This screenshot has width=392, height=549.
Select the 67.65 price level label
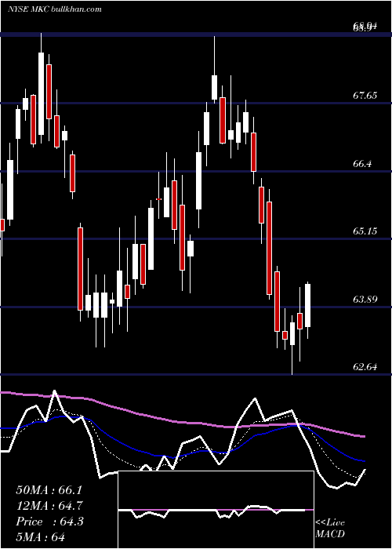tap(365, 95)
